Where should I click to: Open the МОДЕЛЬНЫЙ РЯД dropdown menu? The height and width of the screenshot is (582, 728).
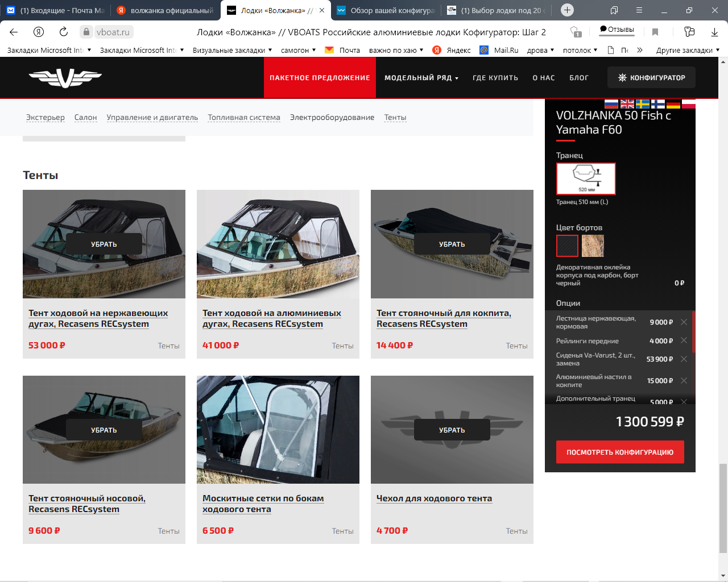(x=421, y=78)
